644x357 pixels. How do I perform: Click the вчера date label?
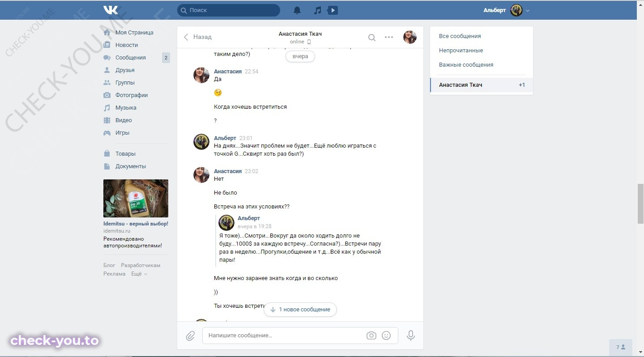click(300, 57)
